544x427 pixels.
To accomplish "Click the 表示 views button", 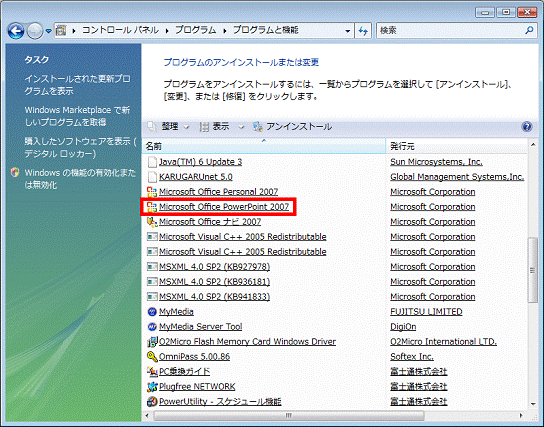I will [214, 127].
